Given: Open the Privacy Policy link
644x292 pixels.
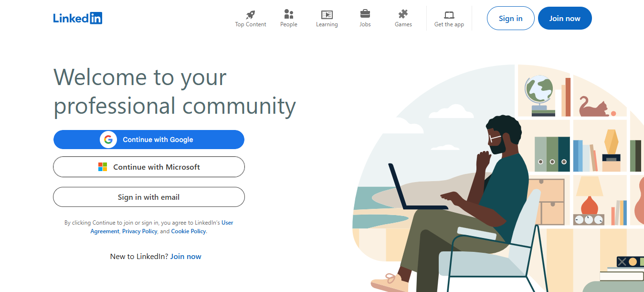Looking at the screenshot, I should click(x=139, y=231).
